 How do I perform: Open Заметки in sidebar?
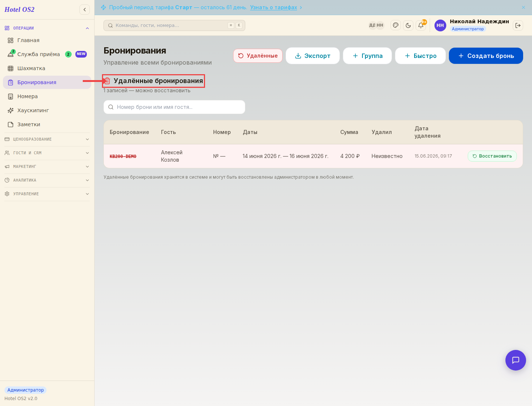(x=47, y=124)
